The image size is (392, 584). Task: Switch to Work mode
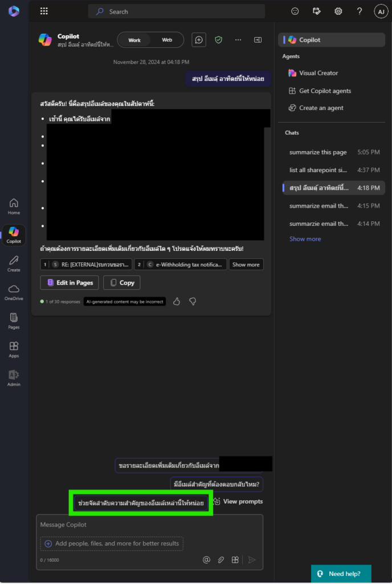point(134,40)
